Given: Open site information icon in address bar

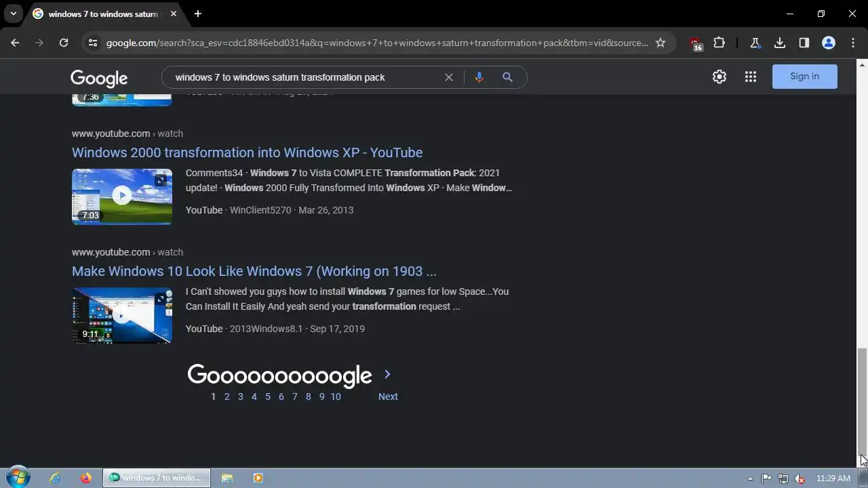Looking at the screenshot, I should (93, 43).
